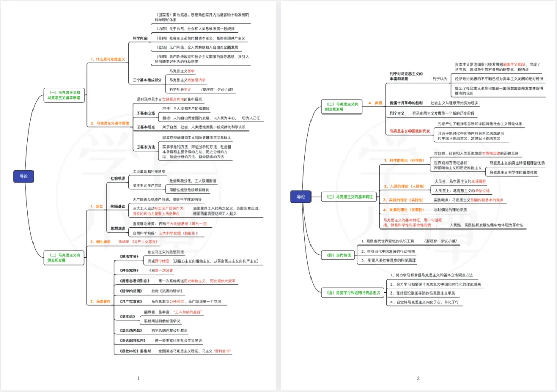Viewport: 557px width, 392px height.
Task: Click the '工业革命和科技进步' leaf
Action: tap(149, 172)
